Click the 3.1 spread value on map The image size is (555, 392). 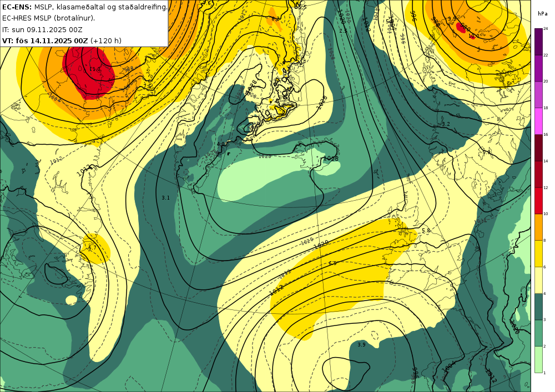165,198
